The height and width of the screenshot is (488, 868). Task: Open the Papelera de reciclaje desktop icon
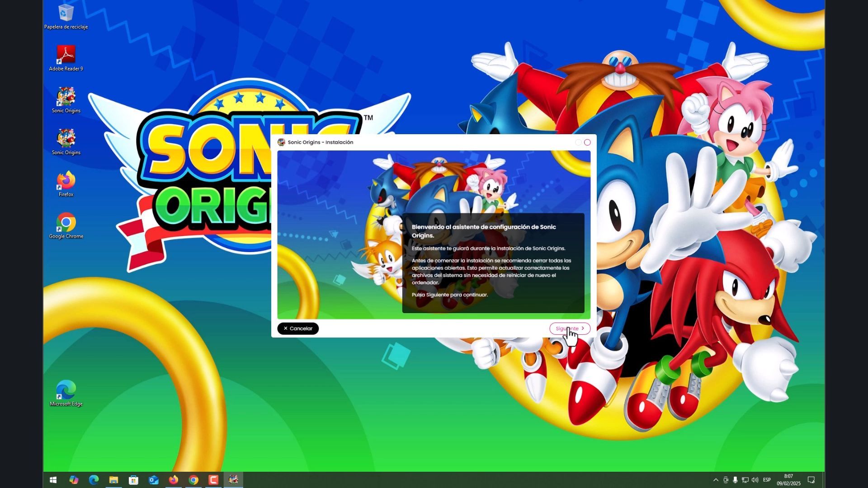pos(66,17)
